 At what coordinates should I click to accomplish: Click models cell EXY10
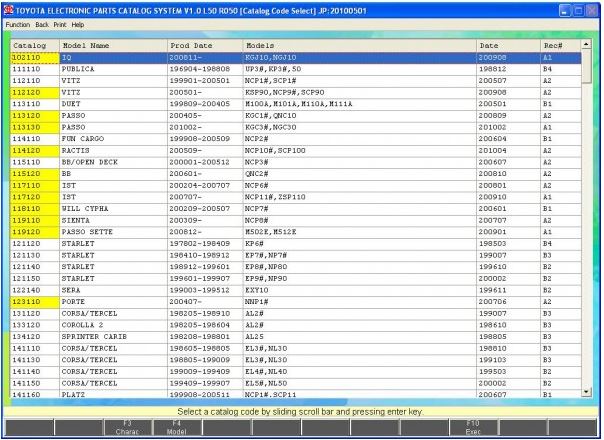pyautogui.click(x=360, y=290)
